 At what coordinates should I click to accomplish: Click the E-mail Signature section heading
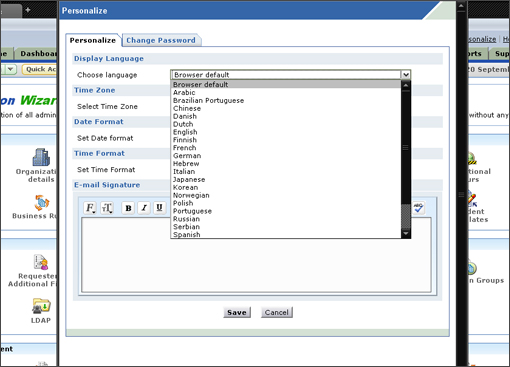click(107, 185)
